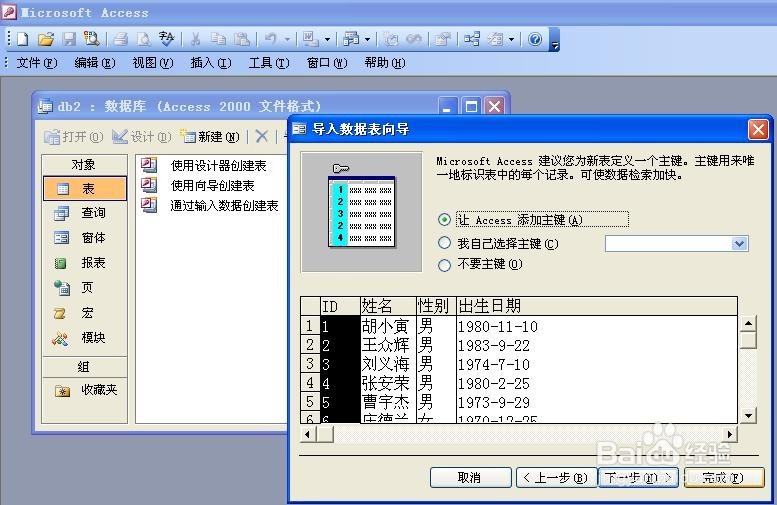Open 文件 menu
Viewport: 777px width, 505px height.
point(37,63)
